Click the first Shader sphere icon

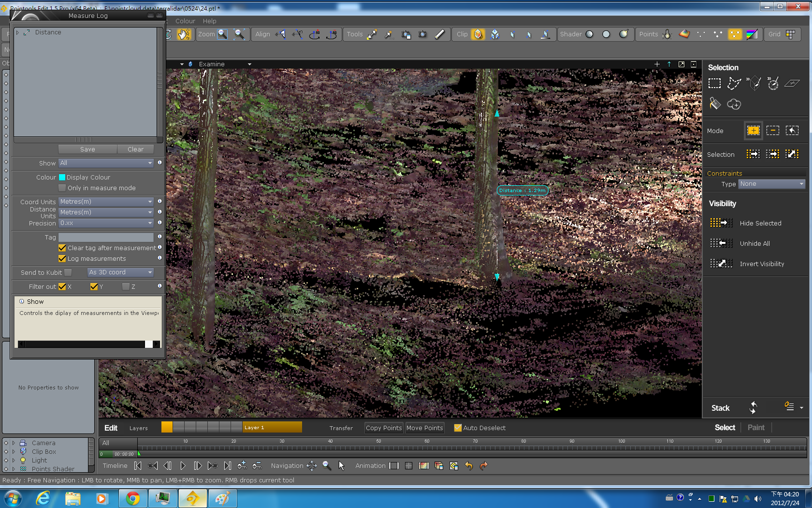tap(590, 34)
